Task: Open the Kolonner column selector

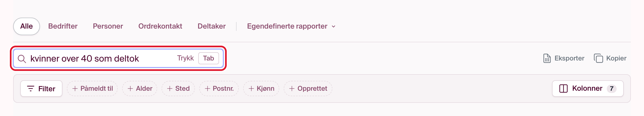Action: point(588,89)
